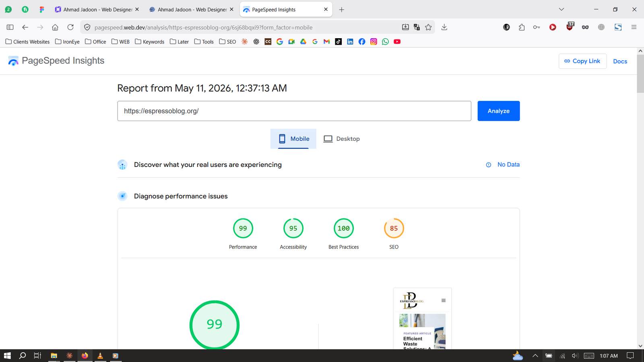Open the password manager key icon

tap(537, 27)
